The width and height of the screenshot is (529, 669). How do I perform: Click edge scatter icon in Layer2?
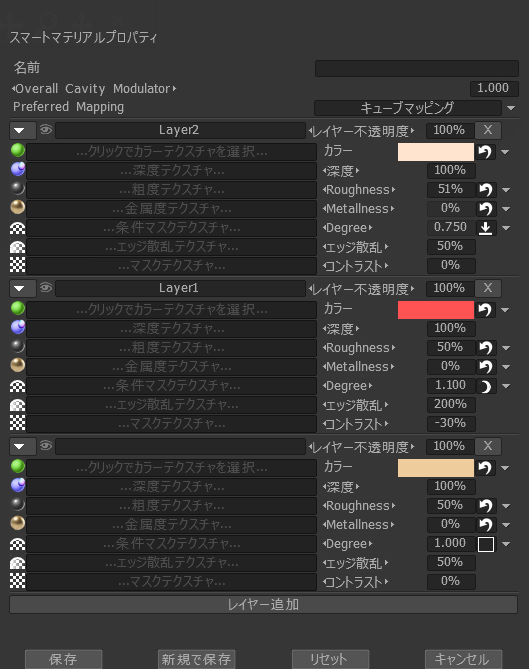click(17, 247)
